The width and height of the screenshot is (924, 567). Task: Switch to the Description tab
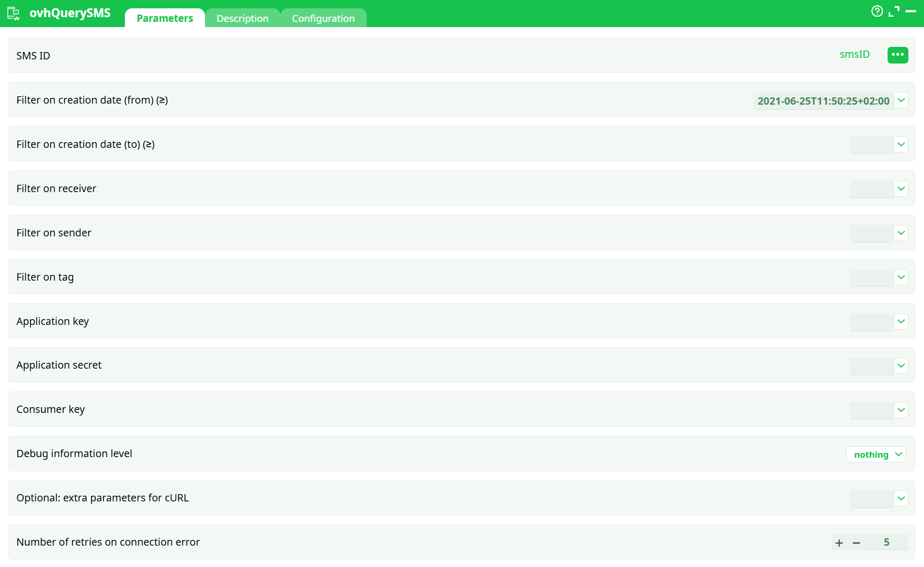[x=242, y=18]
